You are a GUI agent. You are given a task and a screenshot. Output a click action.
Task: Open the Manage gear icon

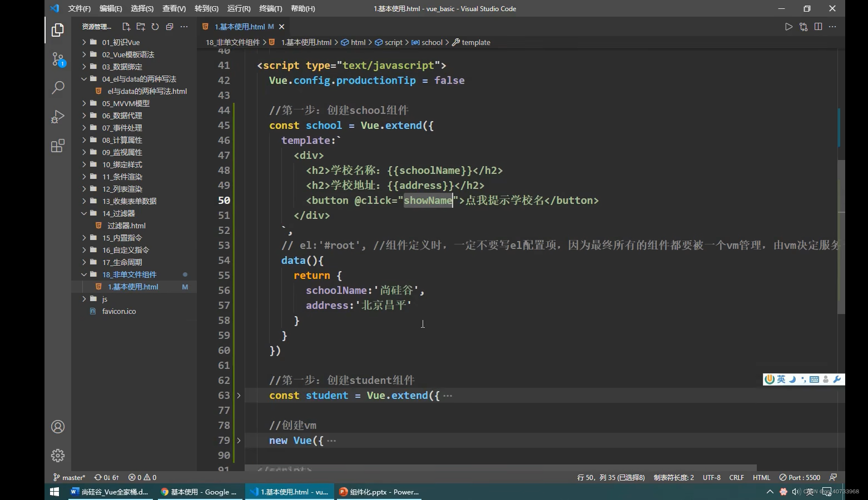tap(58, 456)
